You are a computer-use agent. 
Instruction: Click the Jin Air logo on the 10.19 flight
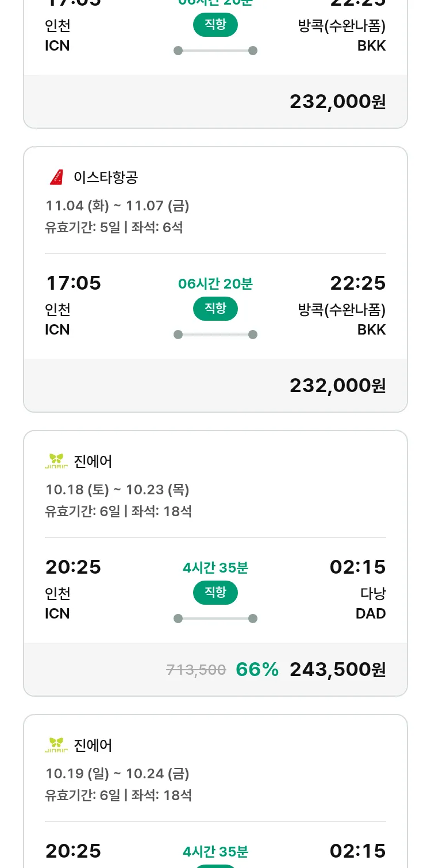(56, 746)
